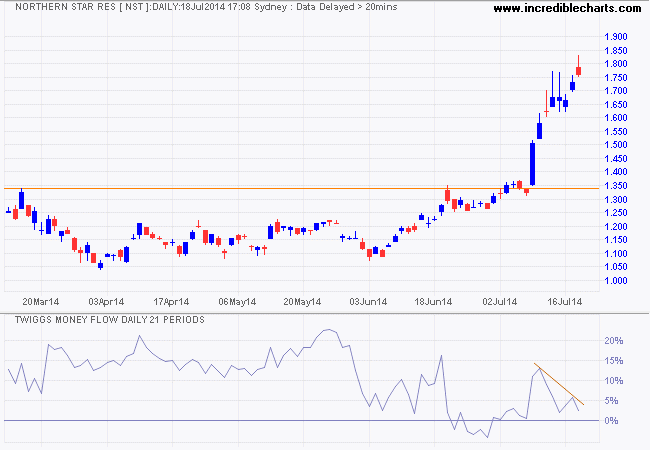Click the Twiggs Money Flow indicator label
The height and width of the screenshot is (450, 650).
tap(110, 320)
